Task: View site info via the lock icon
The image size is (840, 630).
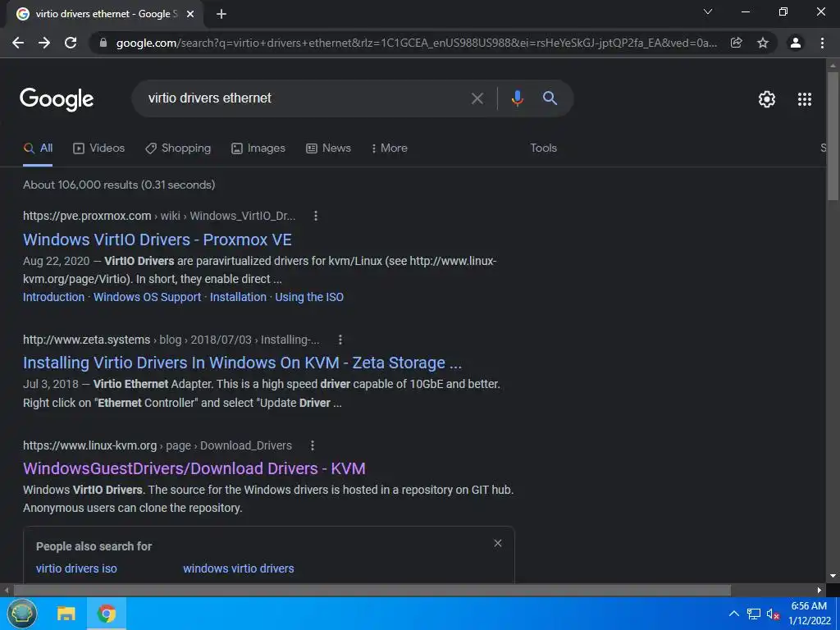Action: 103,43
